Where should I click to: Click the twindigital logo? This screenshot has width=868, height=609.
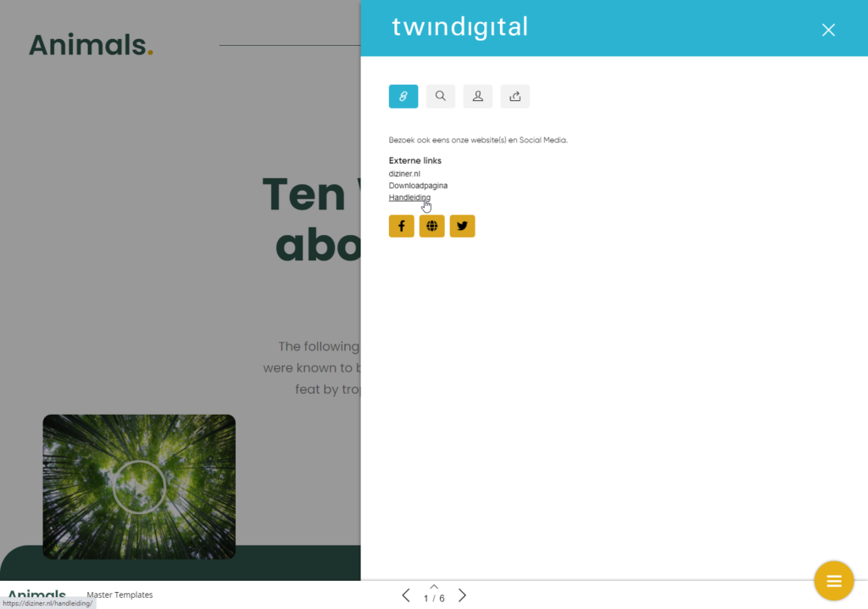(460, 27)
